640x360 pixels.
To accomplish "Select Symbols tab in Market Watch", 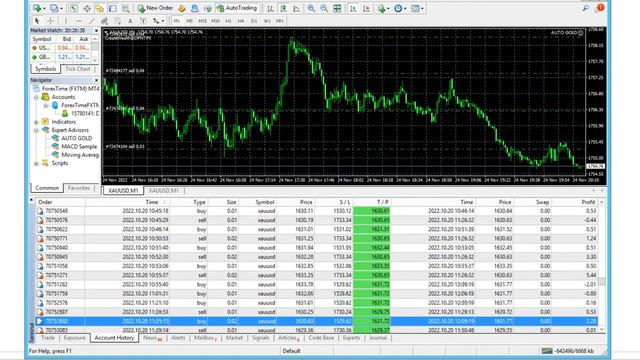I will pos(45,69).
